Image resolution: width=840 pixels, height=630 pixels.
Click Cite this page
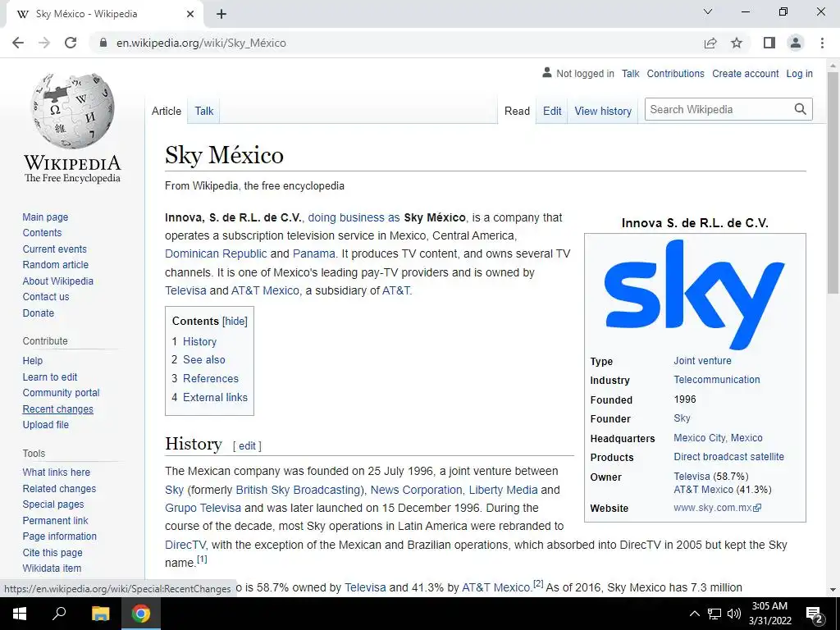52,552
